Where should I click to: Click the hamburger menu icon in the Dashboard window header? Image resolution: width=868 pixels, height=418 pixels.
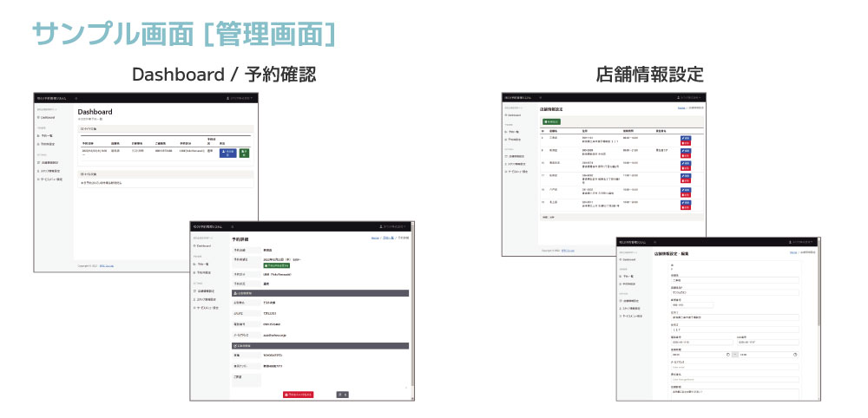click(76, 98)
